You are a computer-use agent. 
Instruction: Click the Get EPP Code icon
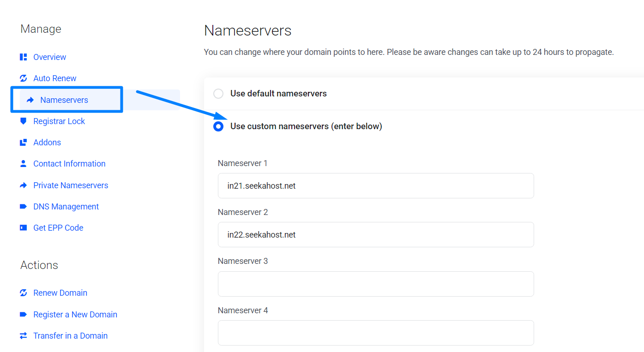(24, 228)
